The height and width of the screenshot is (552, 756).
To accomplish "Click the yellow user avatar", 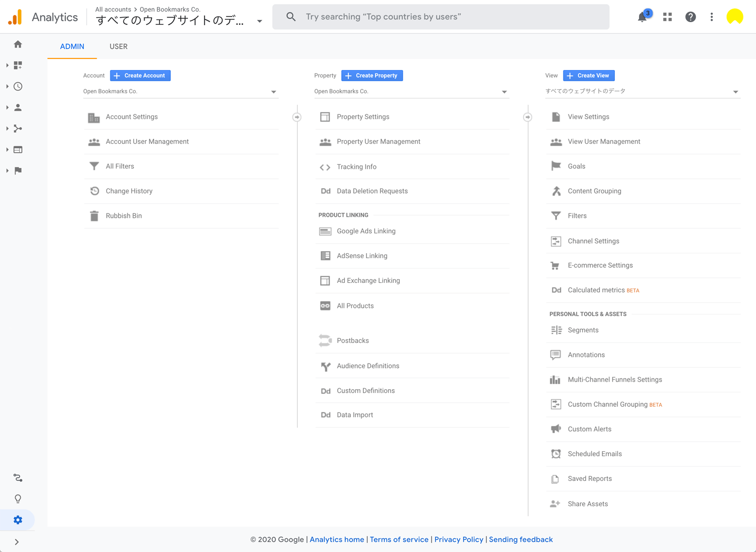I will [735, 17].
